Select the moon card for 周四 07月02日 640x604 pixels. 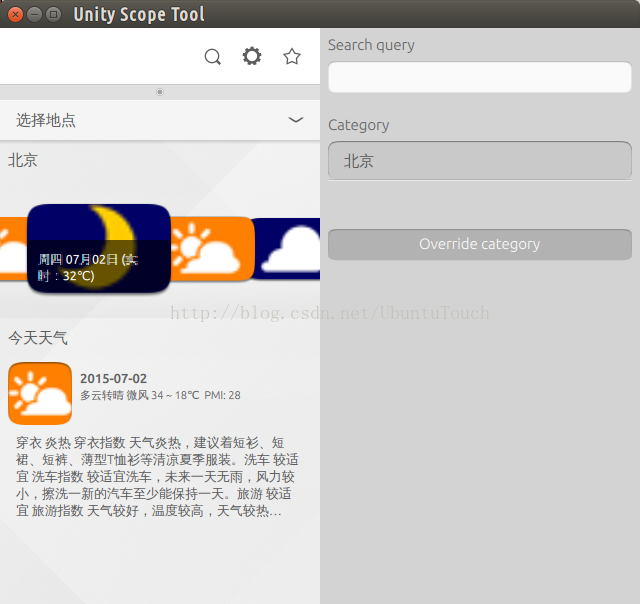(x=99, y=248)
